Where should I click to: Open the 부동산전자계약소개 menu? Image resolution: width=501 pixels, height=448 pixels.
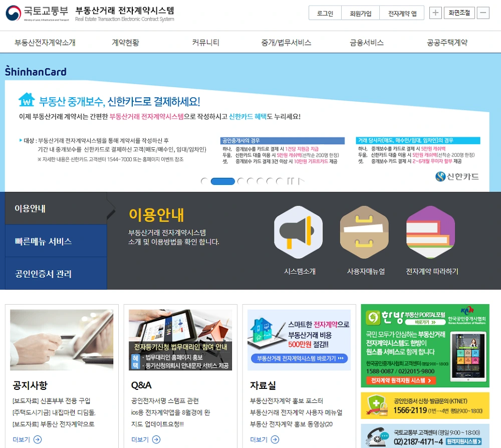point(45,43)
